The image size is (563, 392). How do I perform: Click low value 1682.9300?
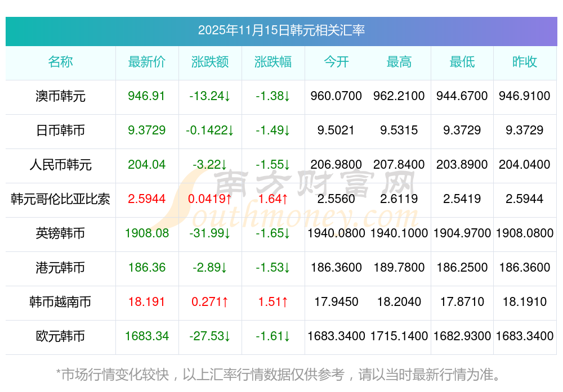(462, 336)
